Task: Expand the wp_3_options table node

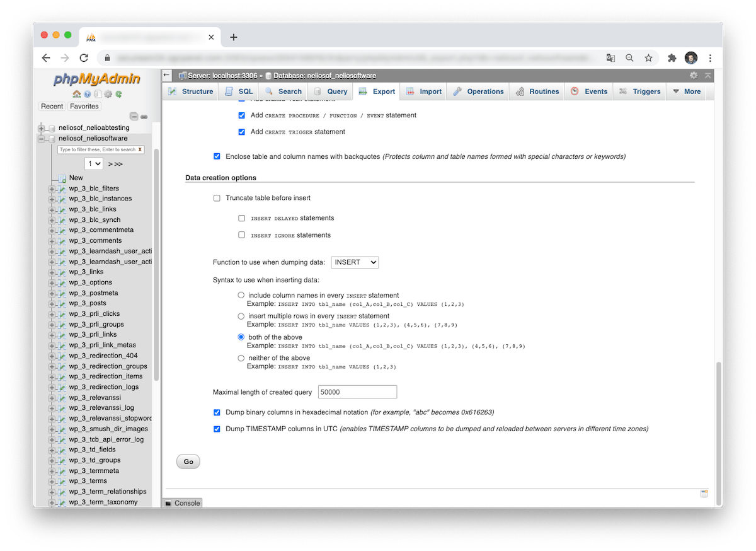Action: tap(52, 283)
